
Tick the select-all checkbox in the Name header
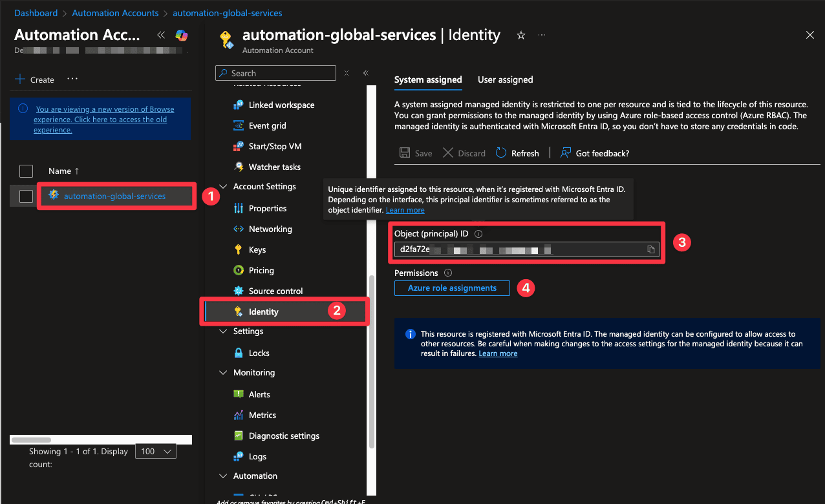point(26,171)
